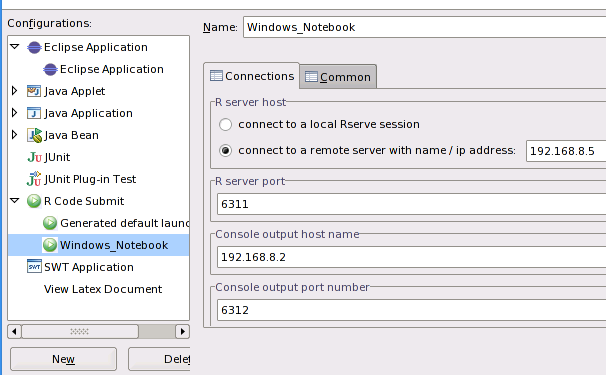Click the console output host name field

click(411, 257)
